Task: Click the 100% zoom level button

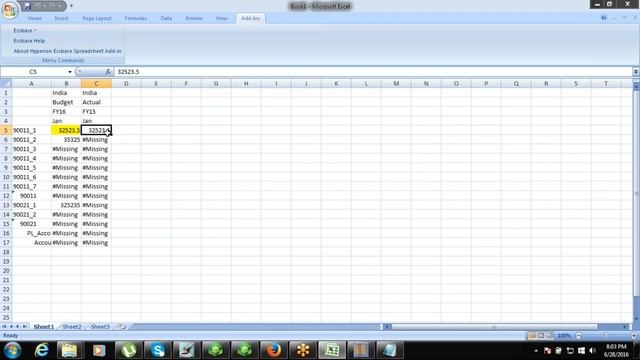Action: [564, 336]
